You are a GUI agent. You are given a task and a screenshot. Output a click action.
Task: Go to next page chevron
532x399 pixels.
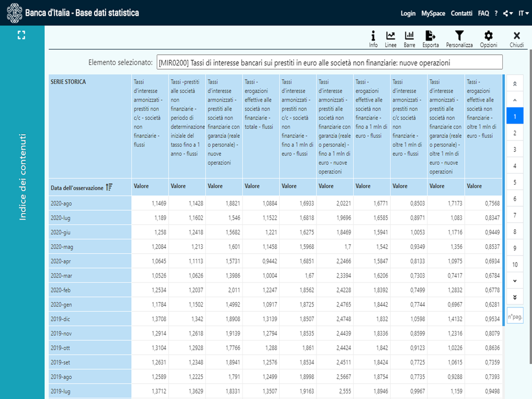pos(514,281)
